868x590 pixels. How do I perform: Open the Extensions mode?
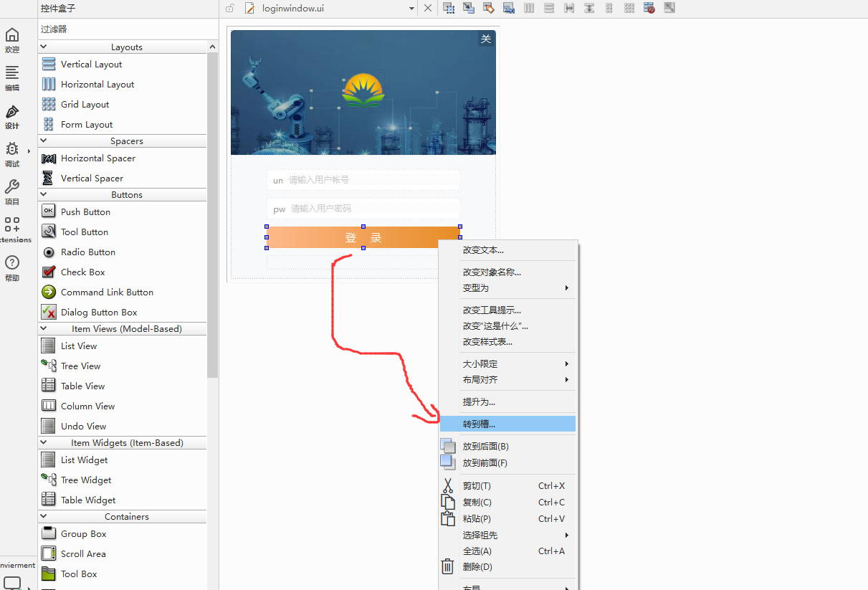click(x=12, y=230)
